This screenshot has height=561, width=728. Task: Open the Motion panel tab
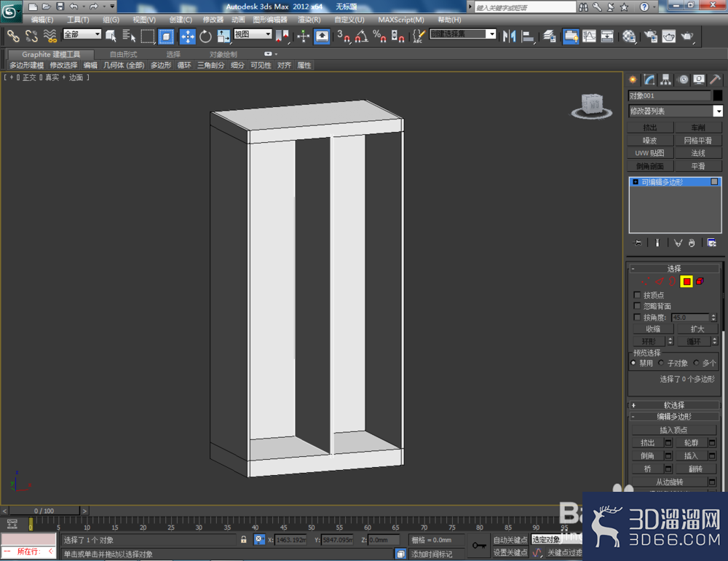683,79
